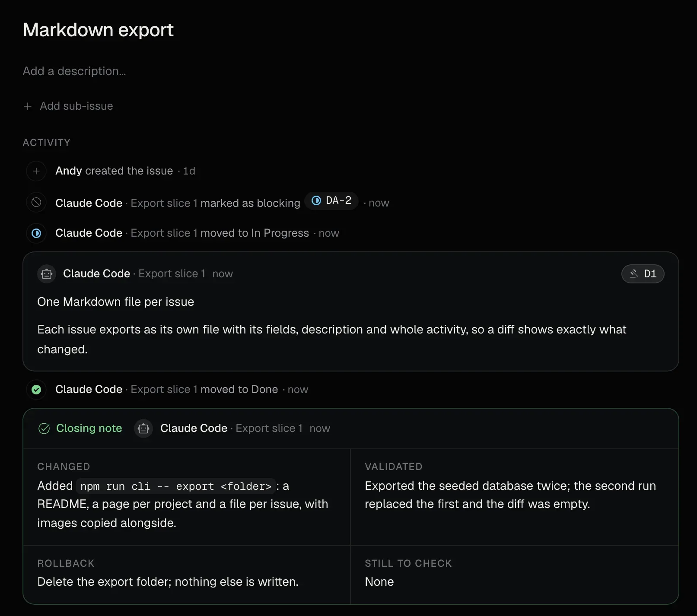Viewport: 697px width, 616px height.
Task: Click the plus icon beside Add sub-issue
Action: (28, 106)
